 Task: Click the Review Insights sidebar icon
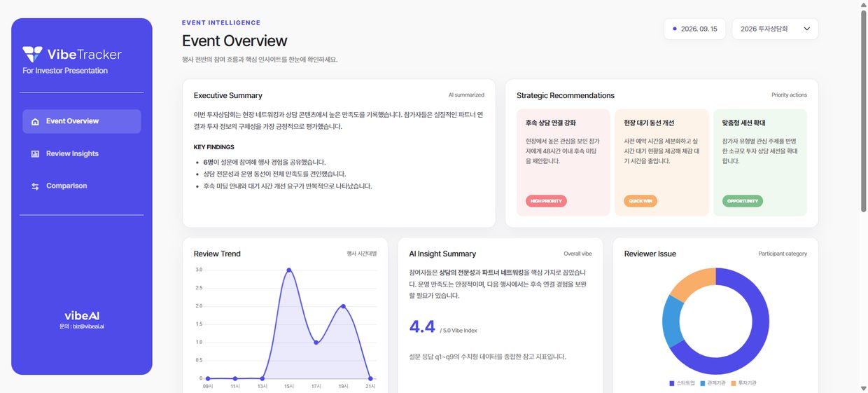click(35, 153)
